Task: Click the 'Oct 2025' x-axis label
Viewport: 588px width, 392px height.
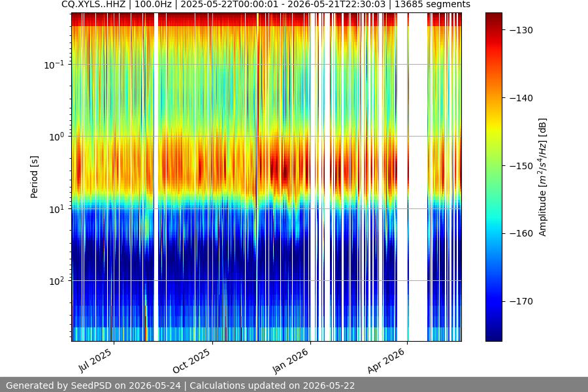Action: click(x=191, y=361)
